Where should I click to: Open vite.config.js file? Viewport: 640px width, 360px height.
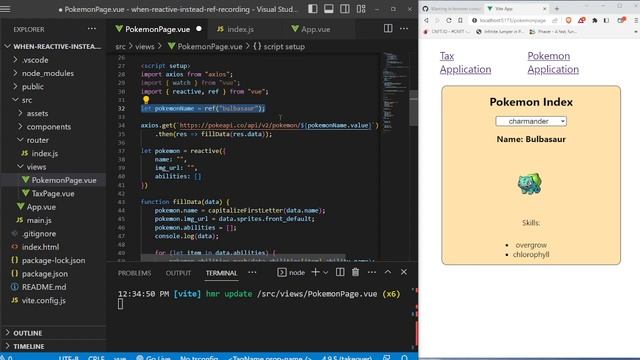tap(53, 300)
